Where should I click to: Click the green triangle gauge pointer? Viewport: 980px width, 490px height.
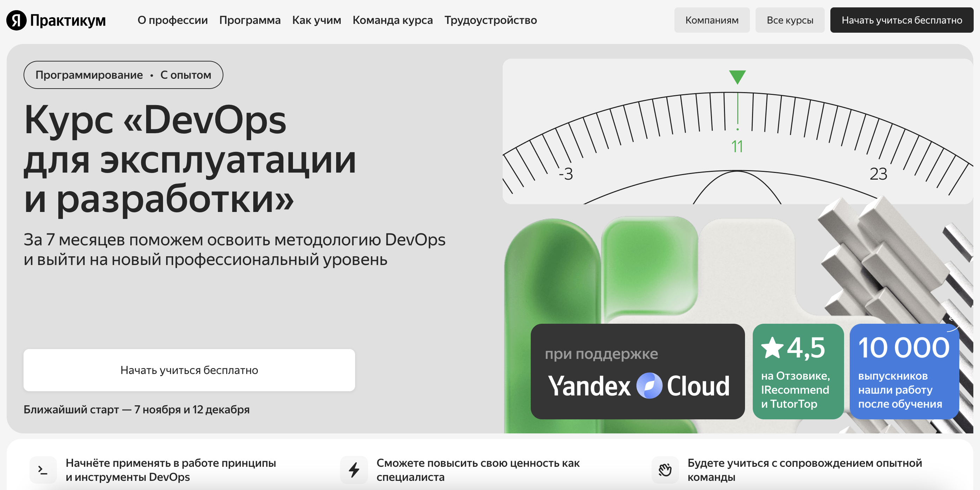coord(737,77)
